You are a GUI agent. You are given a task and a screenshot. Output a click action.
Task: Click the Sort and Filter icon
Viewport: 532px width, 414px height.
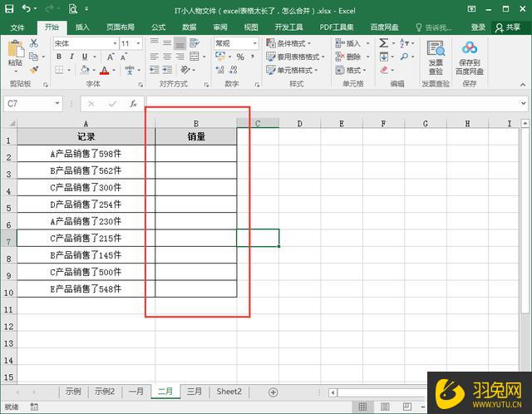pos(404,43)
